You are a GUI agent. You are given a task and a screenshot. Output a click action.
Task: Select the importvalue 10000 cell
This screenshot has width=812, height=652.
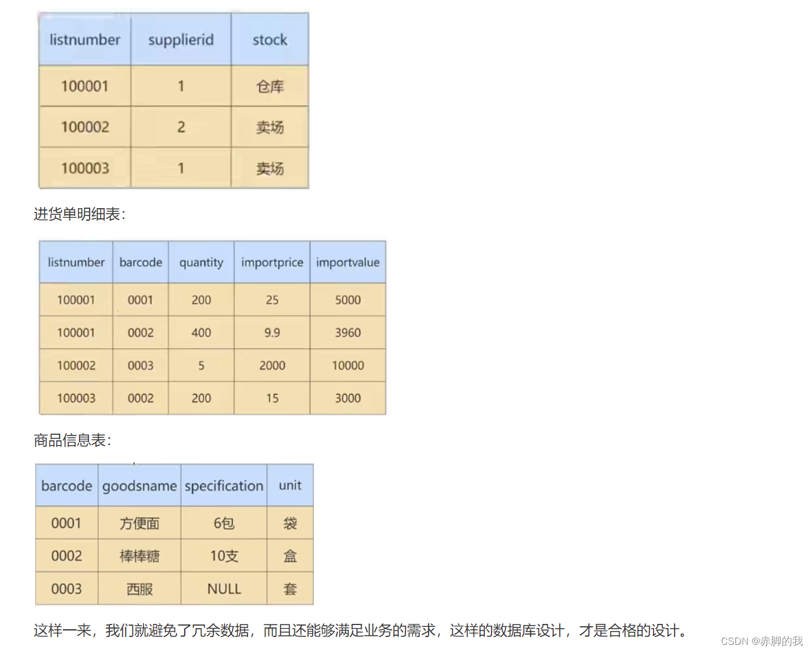point(348,365)
